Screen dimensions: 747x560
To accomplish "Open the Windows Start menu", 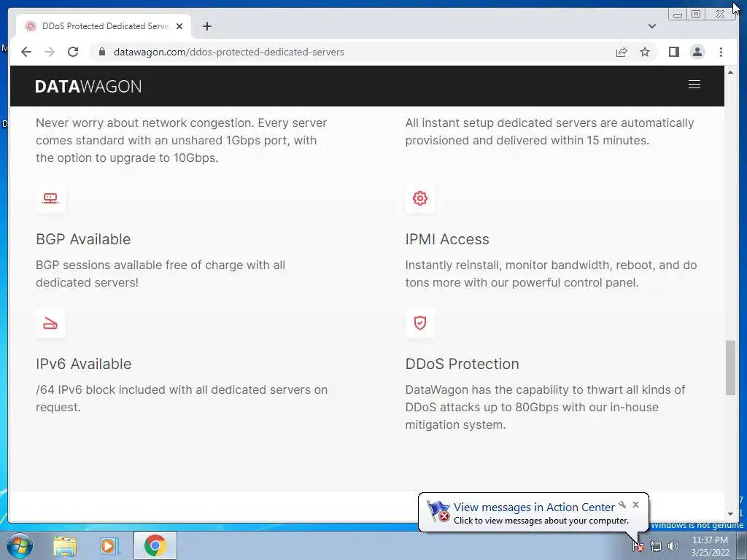I will (x=20, y=545).
